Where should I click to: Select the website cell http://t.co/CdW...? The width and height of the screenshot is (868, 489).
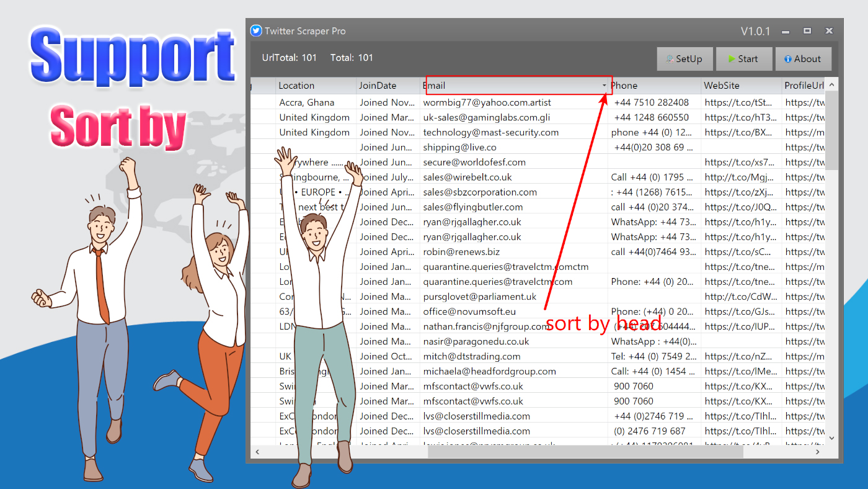click(740, 296)
